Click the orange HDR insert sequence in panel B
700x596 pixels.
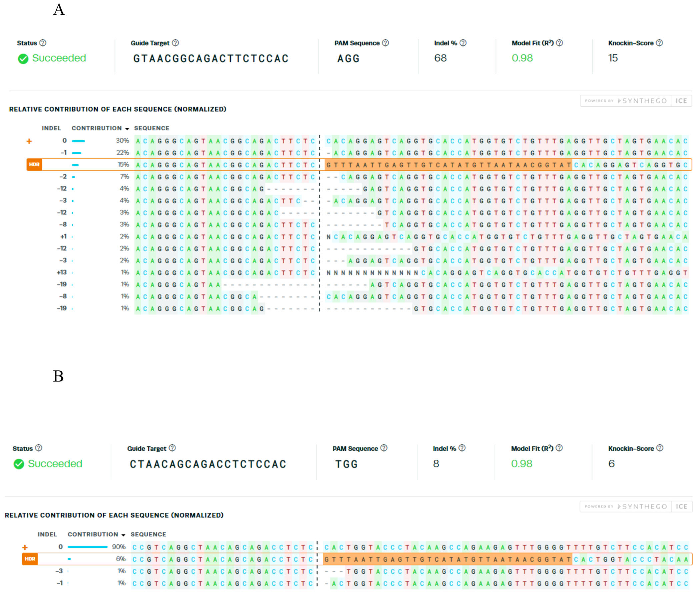[x=447, y=559]
